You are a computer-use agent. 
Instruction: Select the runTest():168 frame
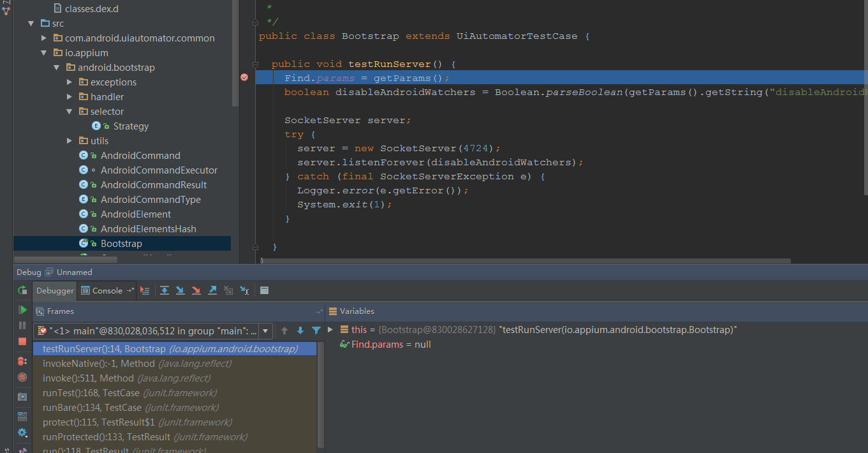pyautogui.click(x=175, y=393)
